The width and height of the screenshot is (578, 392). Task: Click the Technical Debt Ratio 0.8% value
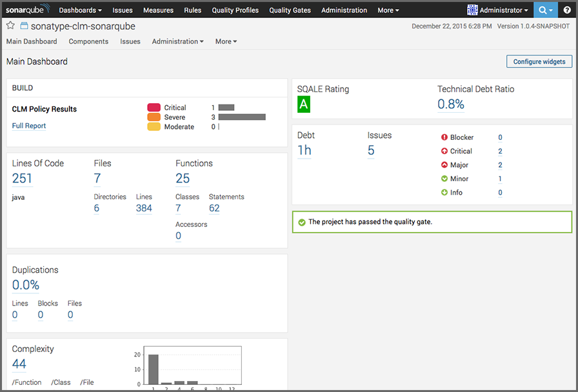(x=450, y=104)
